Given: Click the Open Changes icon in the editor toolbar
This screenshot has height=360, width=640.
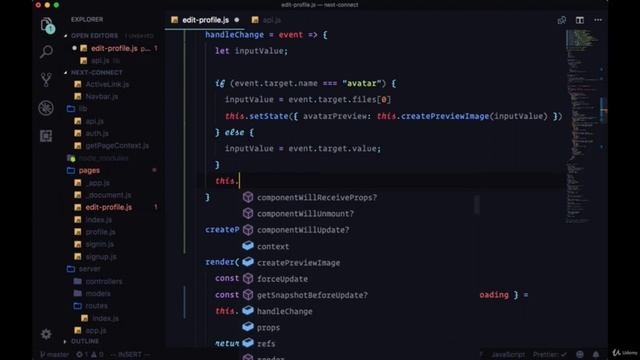Looking at the screenshot, I should click(x=562, y=20).
